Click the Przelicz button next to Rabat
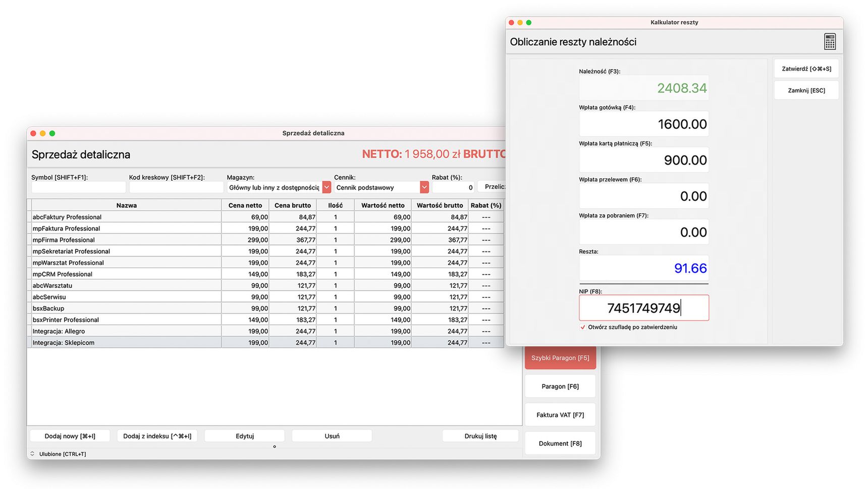The image size is (868, 489). [x=492, y=187]
